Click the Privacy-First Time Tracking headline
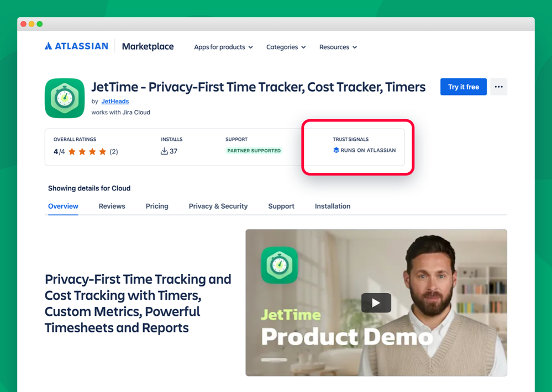Screen dimensions: 552x392 138,303
